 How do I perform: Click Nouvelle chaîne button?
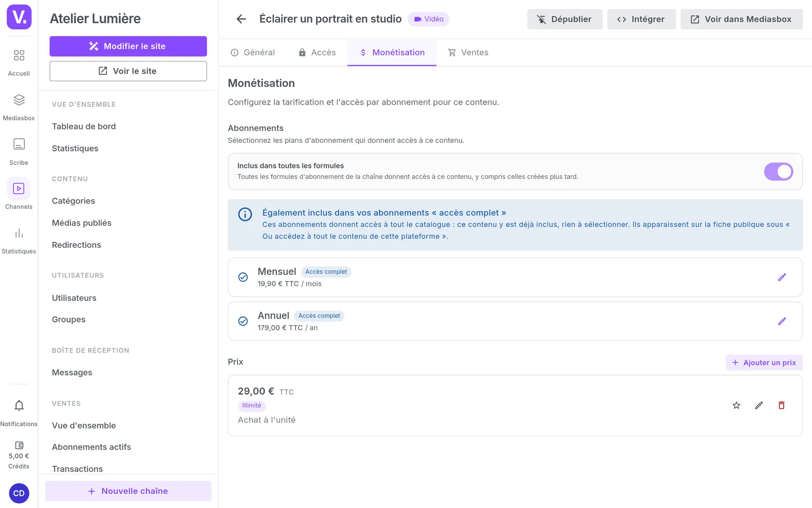pyautogui.click(x=128, y=491)
